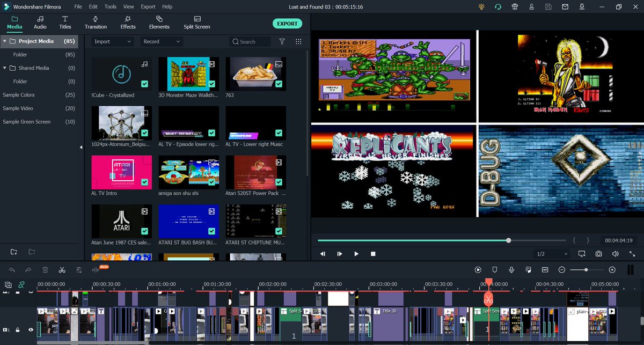Switch to the Titles tab

65,23
